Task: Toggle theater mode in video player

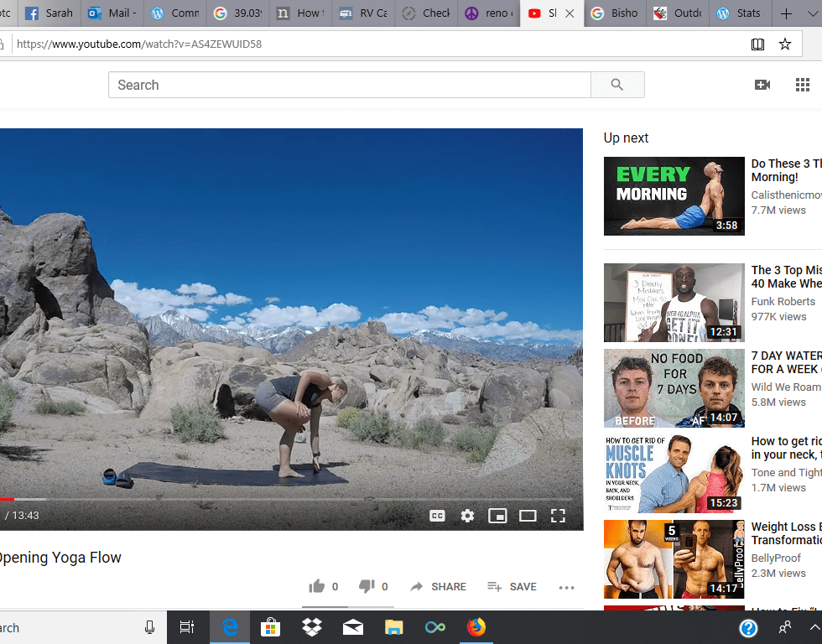Action: pos(528,516)
